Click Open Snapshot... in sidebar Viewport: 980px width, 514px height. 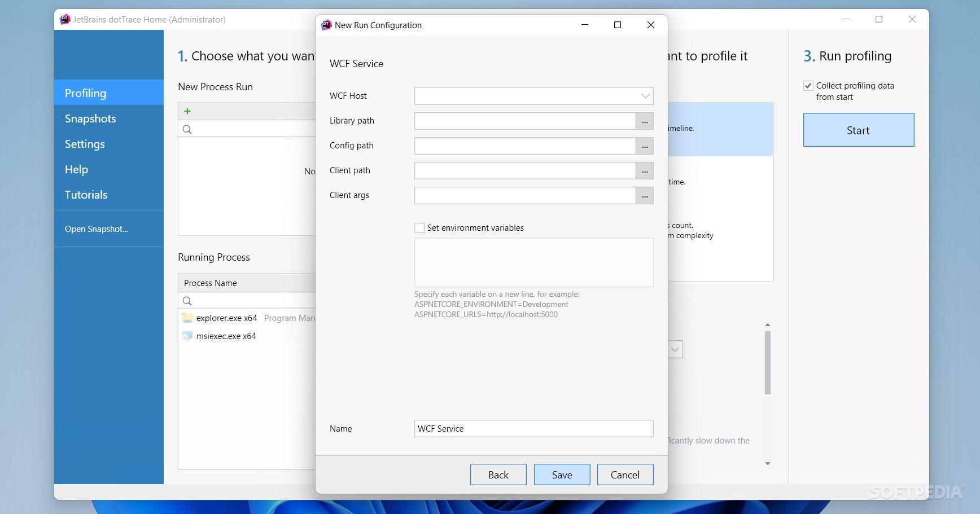(x=97, y=229)
